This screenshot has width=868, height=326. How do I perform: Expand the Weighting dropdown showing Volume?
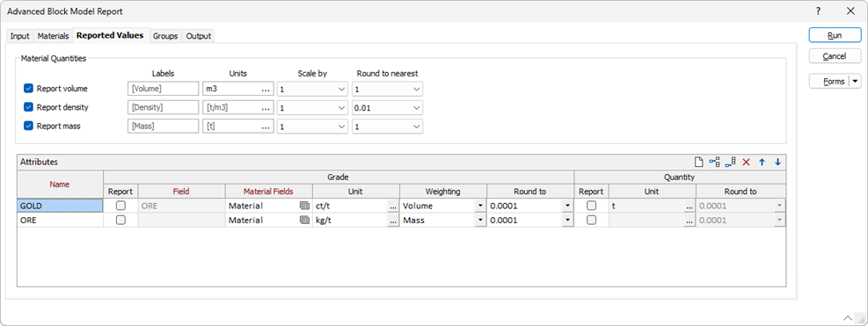click(x=479, y=206)
